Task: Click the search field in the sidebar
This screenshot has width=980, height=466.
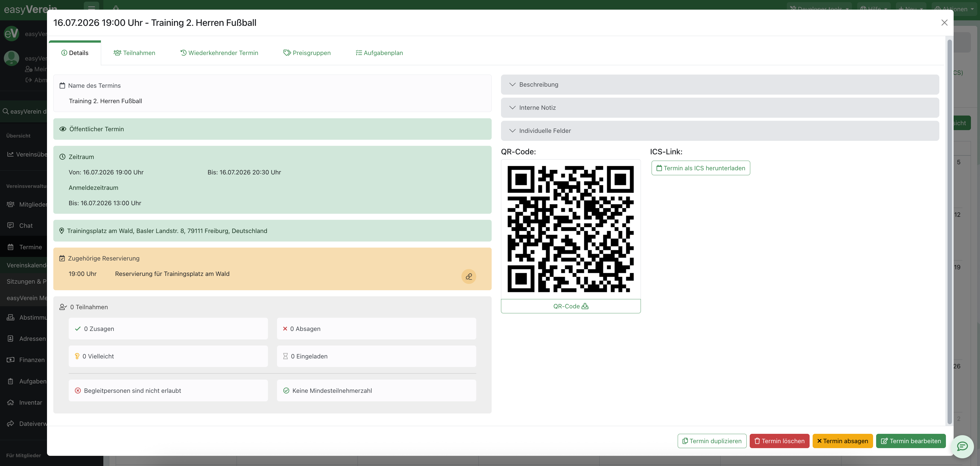Action: point(24,112)
